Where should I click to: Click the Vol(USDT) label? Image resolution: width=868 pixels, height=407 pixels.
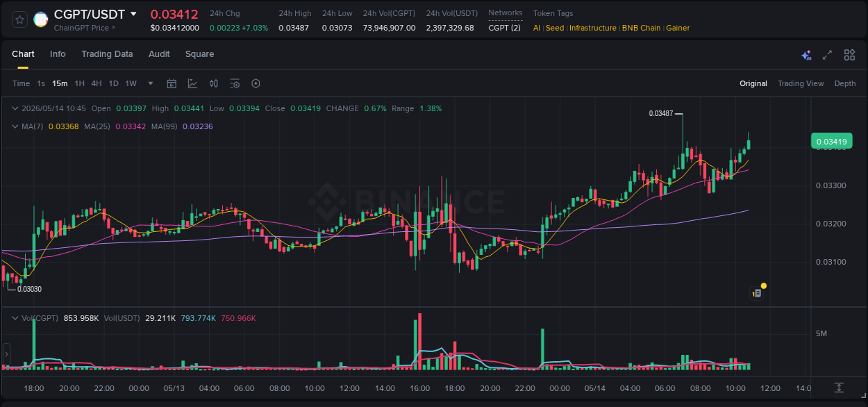122,318
